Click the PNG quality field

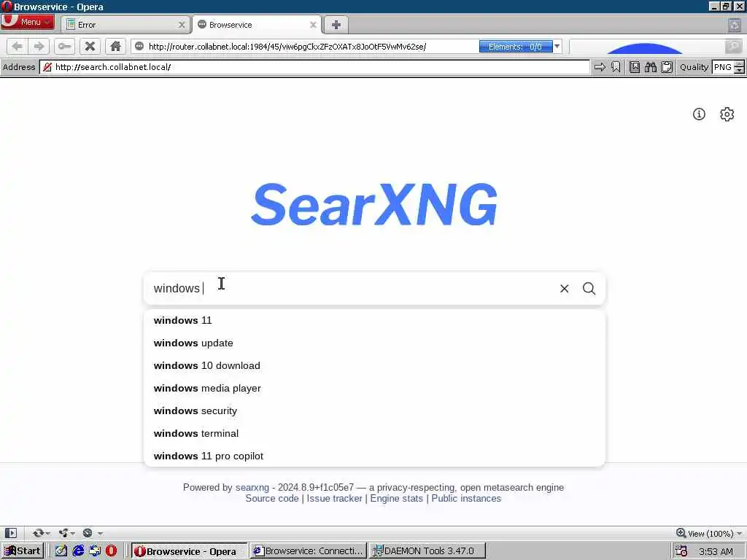pyautogui.click(x=723, y=67)
